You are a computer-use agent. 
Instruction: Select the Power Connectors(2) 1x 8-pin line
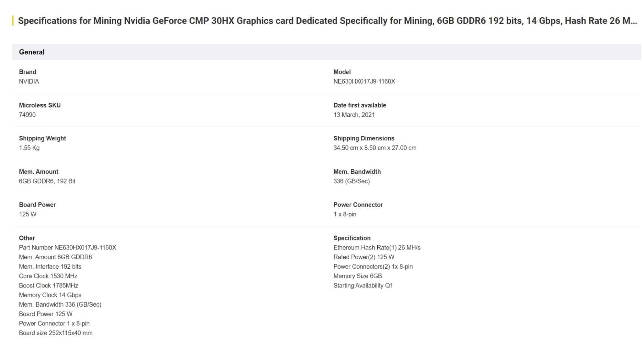pyautogui.click(x=373, y=266)
